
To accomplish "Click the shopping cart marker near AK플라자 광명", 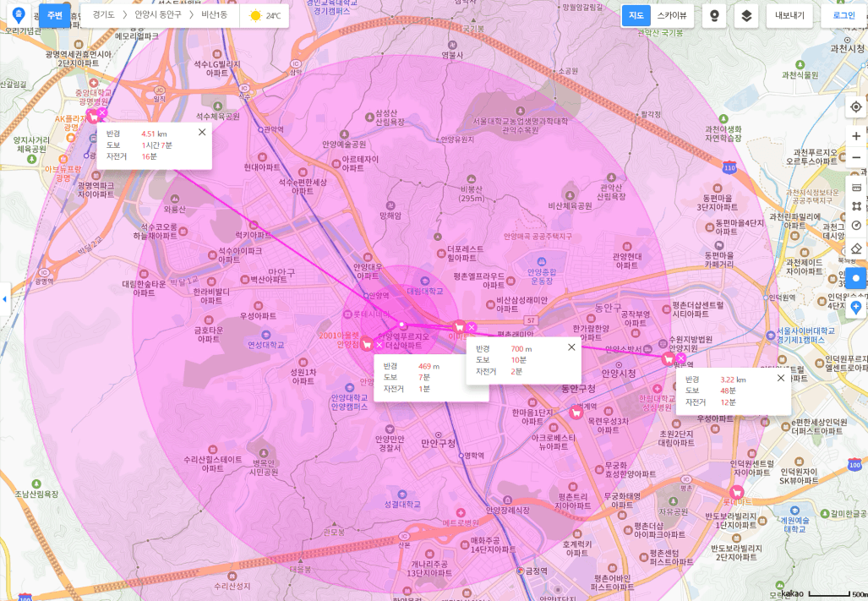I will (92, 116).
